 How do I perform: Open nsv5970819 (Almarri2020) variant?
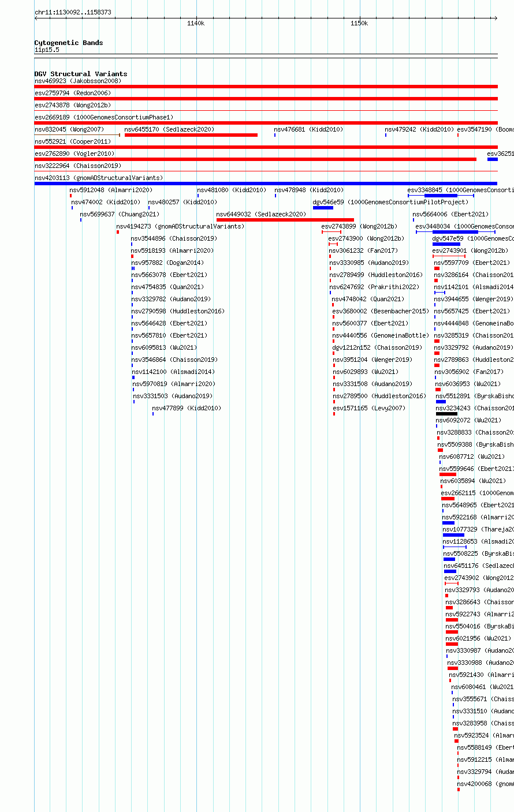pyautogui.click(x=174, y=384)
